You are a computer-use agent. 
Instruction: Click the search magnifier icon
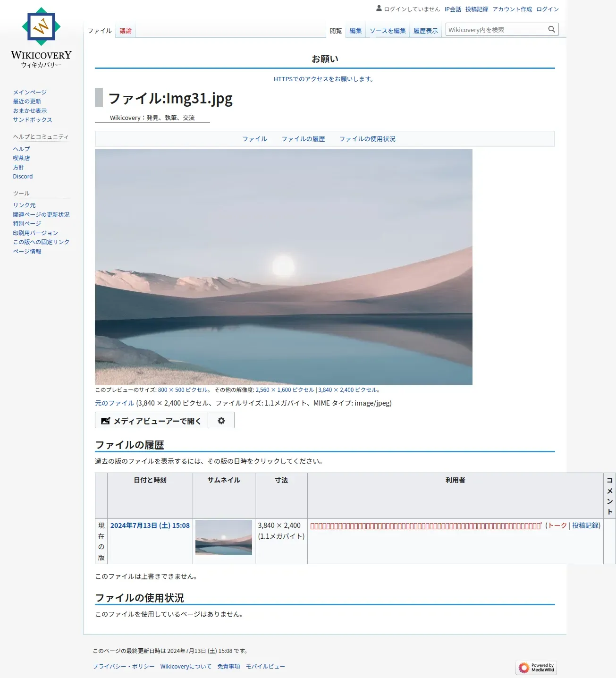[551, 29]
